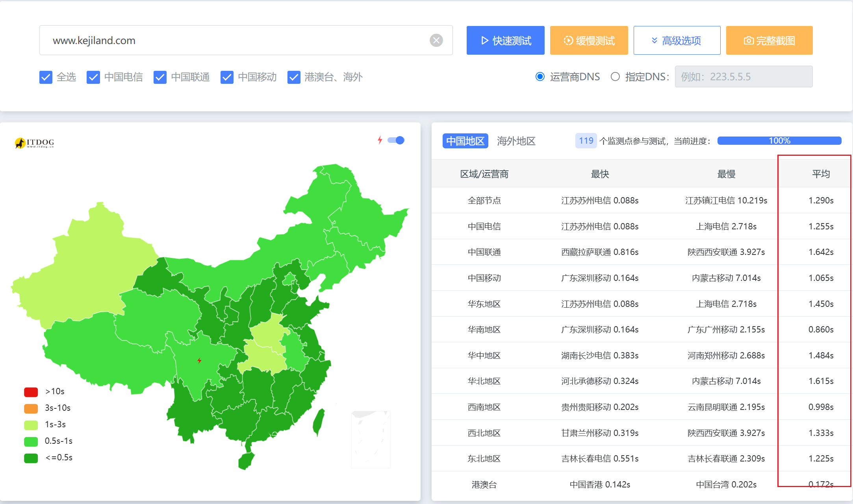The height and width of the screenshot is (504, 853).
Task: Click the Taiwan island on map
Action: pos(319,422)
